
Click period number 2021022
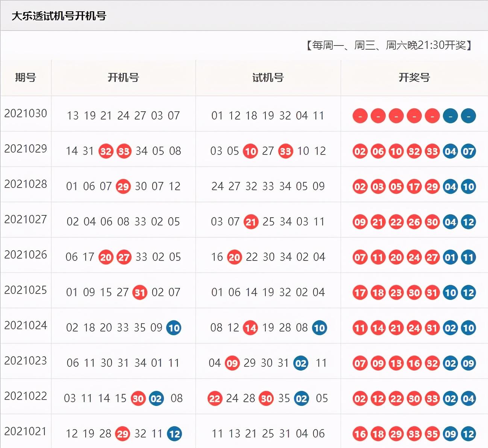tap(26, 396)
